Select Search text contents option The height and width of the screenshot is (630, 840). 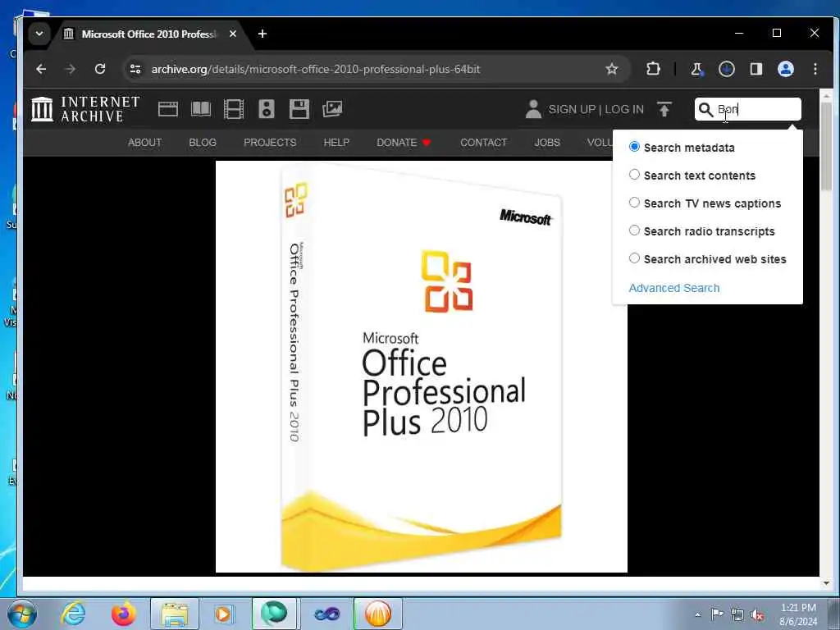pos(634,175)
